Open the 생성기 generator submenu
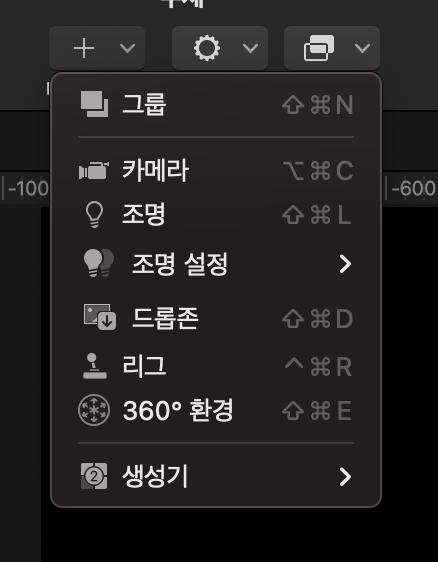Viewport: 438px width, 562px height. [x=216, y=476]
